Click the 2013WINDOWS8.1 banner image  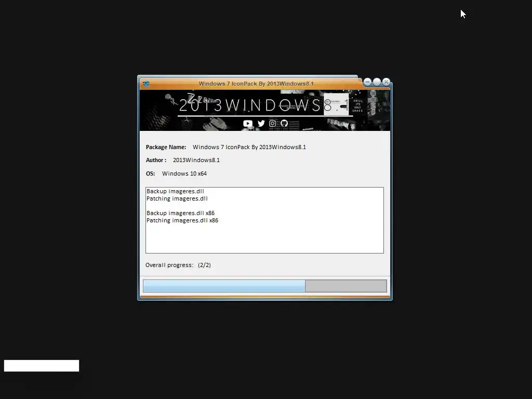coord(264,110)
